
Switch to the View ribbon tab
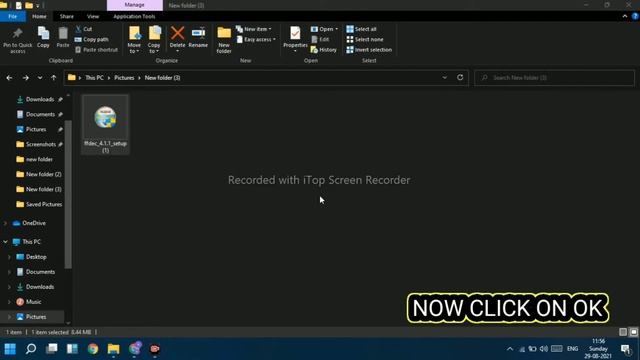93,16
